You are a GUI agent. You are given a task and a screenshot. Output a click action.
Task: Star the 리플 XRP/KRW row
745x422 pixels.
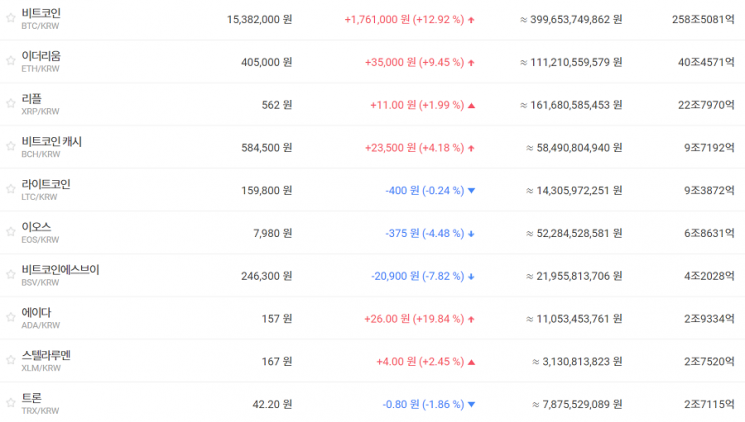click(10, 104)
